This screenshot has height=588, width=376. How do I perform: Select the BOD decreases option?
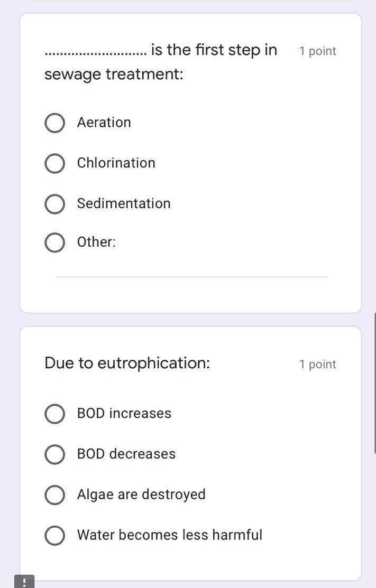(54, 454)
